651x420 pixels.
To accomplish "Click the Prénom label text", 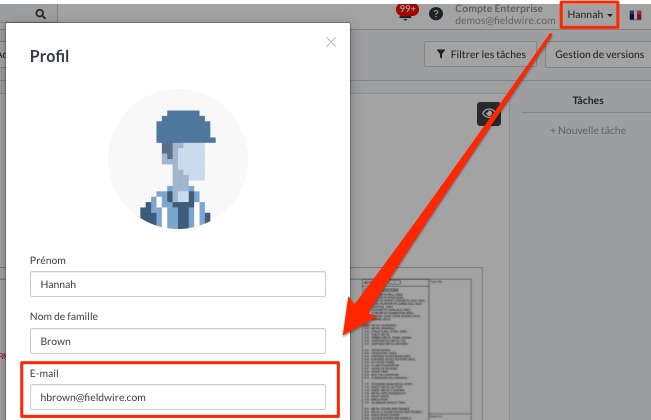I will click(48, 260).
